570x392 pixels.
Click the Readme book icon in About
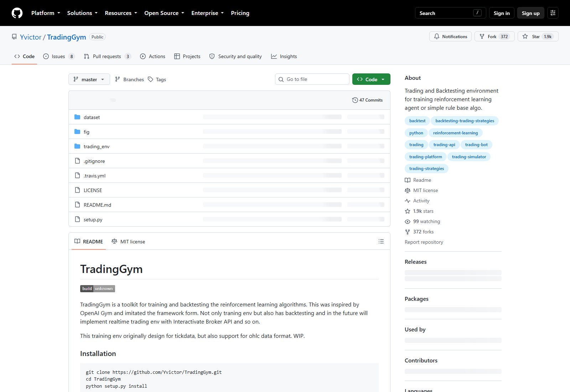[x=408, y=180]
